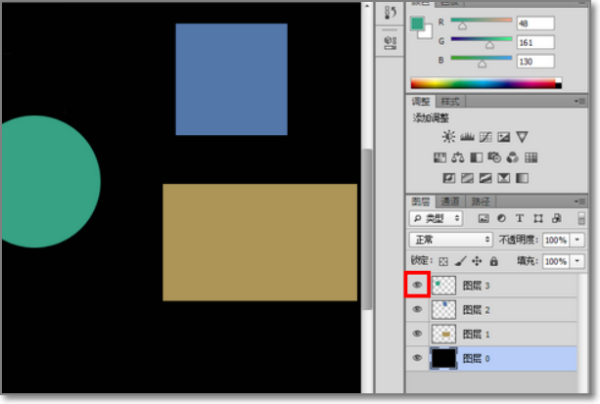The height and width of the screenshot is (404, 600).
Task: Toggle the layer filtering on/off switch
Action: [581, 218]
